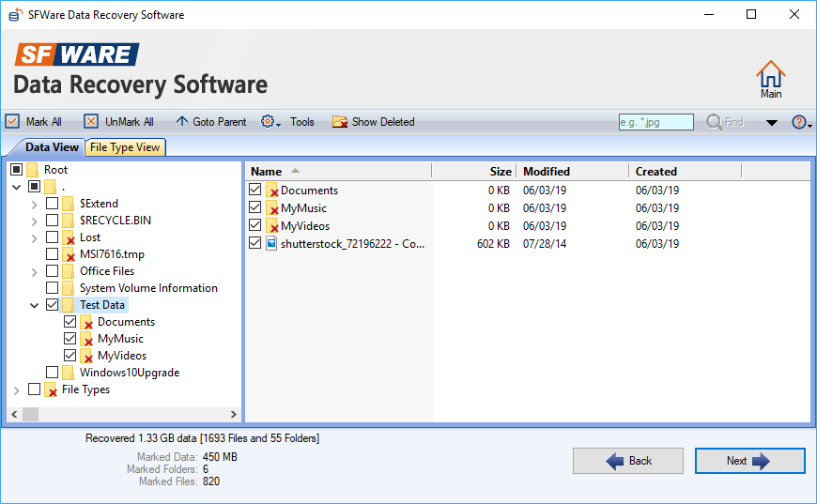Image resolution: width=817 pixels, height=504 pixels.
Task: Switch to File Type View tab
Action: point(125,147)
